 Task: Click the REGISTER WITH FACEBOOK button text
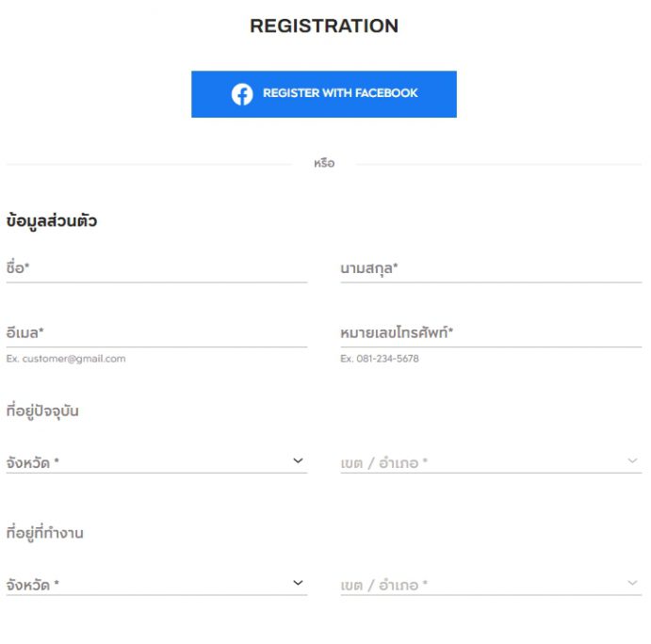(x=340, y=93)
